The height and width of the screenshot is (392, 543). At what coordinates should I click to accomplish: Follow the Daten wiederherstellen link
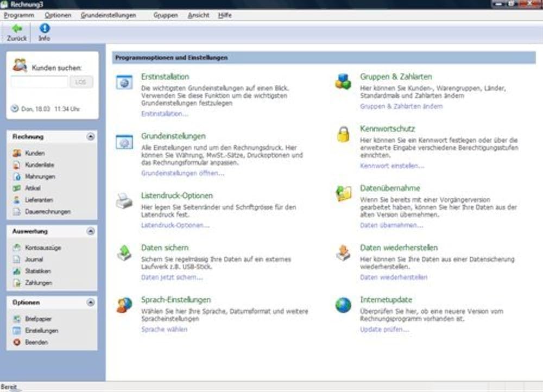click(x=394, y=277)
